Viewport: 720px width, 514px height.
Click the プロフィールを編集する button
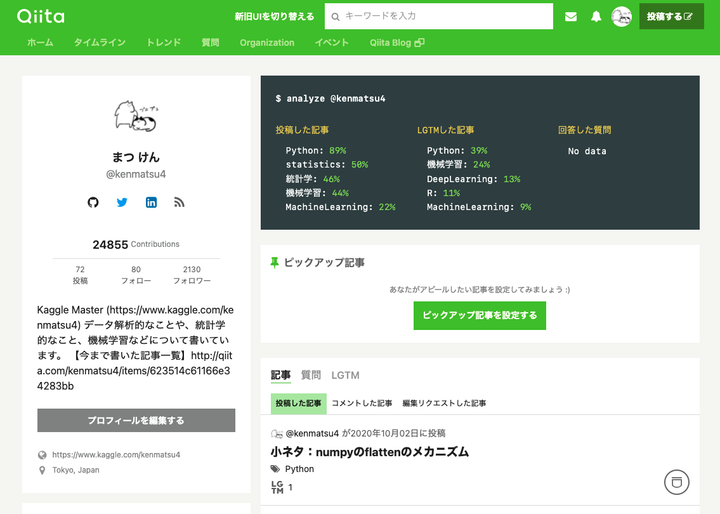tap(136, 420)
